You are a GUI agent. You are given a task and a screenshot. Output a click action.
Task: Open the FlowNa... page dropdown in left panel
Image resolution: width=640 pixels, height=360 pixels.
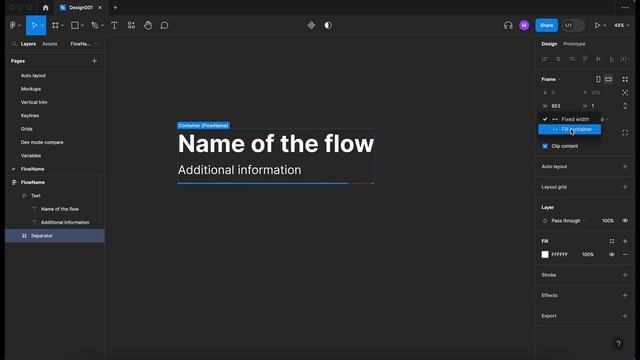[84, 44]
